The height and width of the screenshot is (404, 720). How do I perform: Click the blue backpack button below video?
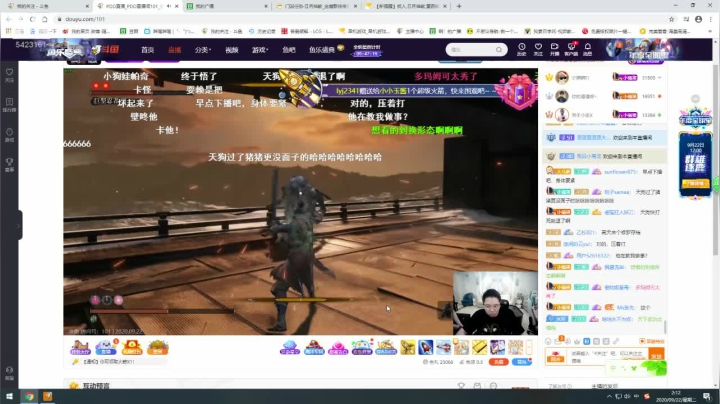pyautogui.click(x=522, y=362)
